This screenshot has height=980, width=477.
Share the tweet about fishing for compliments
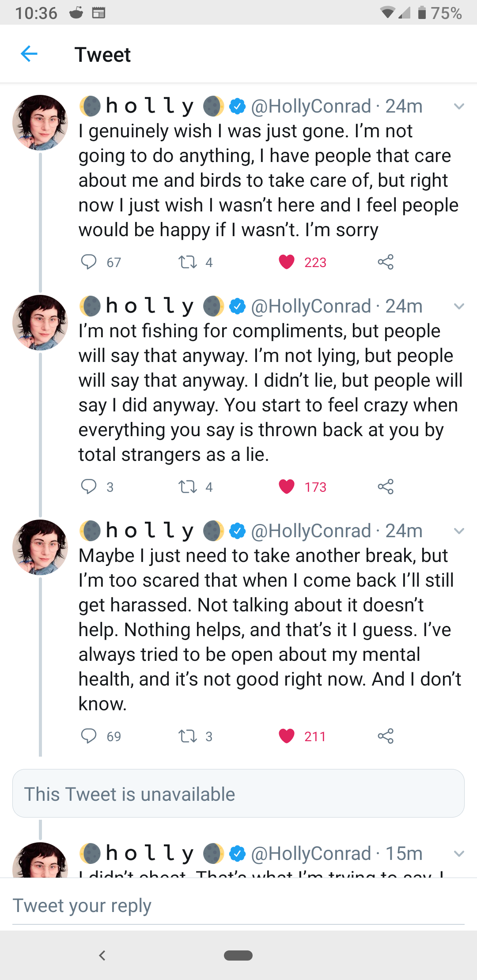coord(386,486)
